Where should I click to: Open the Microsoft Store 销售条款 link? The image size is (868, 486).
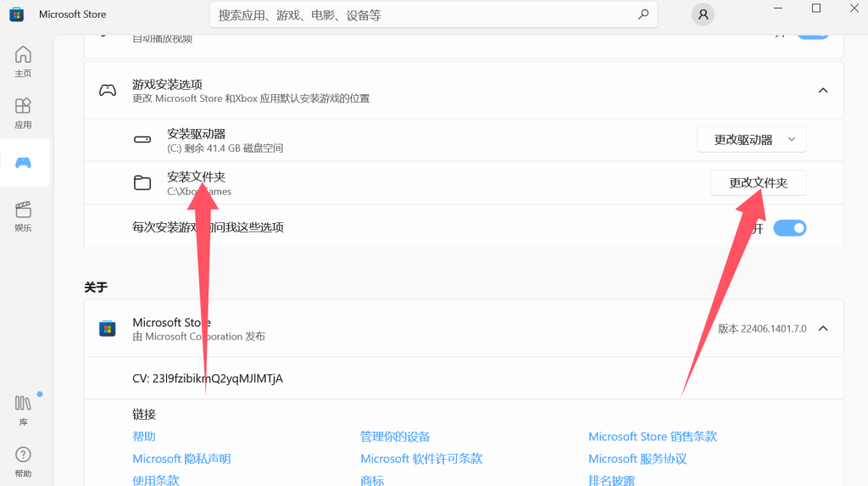tap(653, 437)
